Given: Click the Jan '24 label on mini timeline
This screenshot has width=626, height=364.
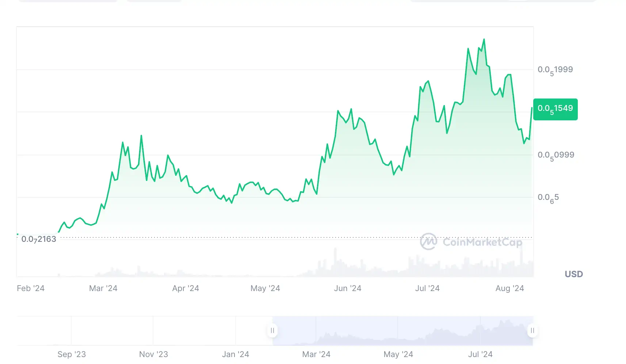Looking at the screenshot, I should coord(235,354).
